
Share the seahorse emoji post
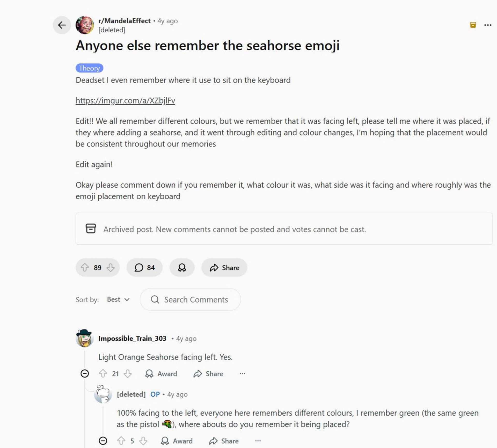[224, 267]
